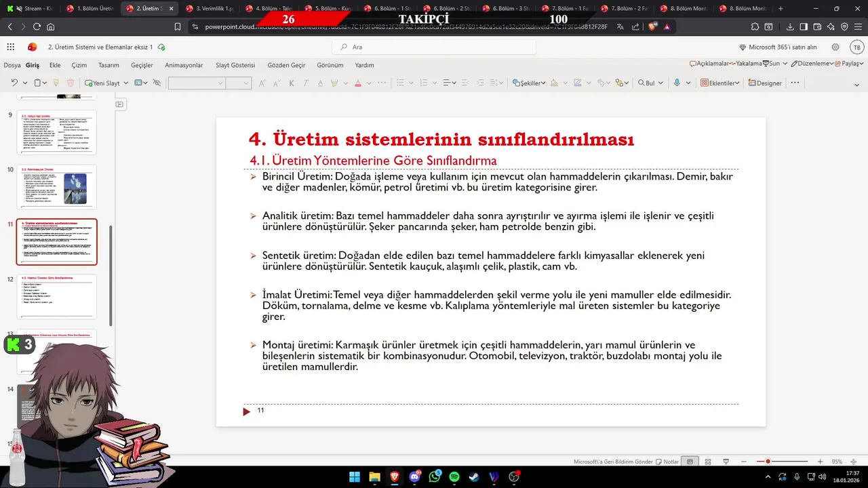
Task: Click the TB account avatar
Action: click(856, 47)
